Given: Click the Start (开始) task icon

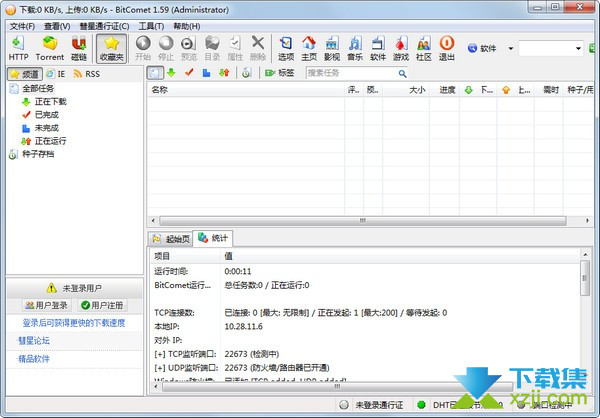Looking at the screenshot, I should coord(143,48).
